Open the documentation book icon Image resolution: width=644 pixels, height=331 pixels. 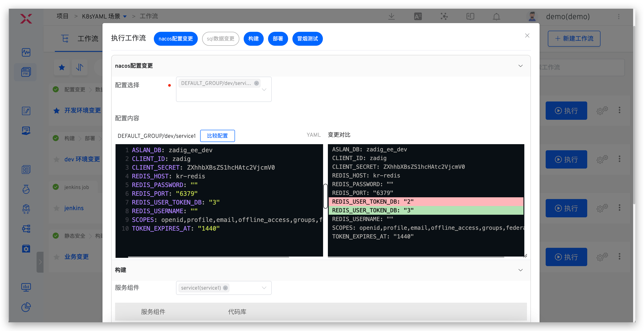(x=470, y=17)
